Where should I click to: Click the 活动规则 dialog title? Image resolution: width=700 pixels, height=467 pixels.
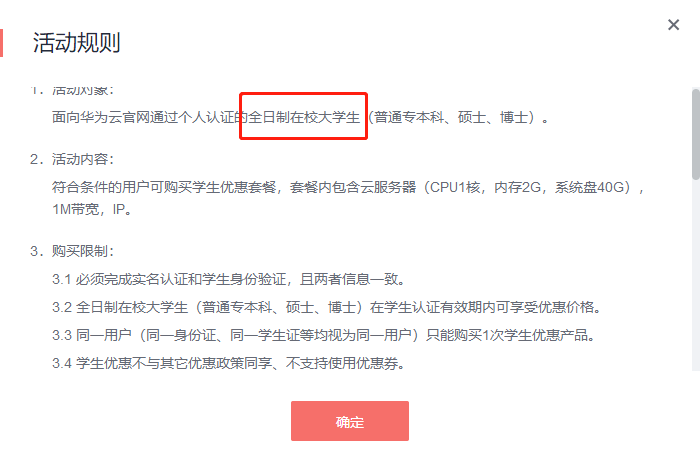tap(76, 43)
